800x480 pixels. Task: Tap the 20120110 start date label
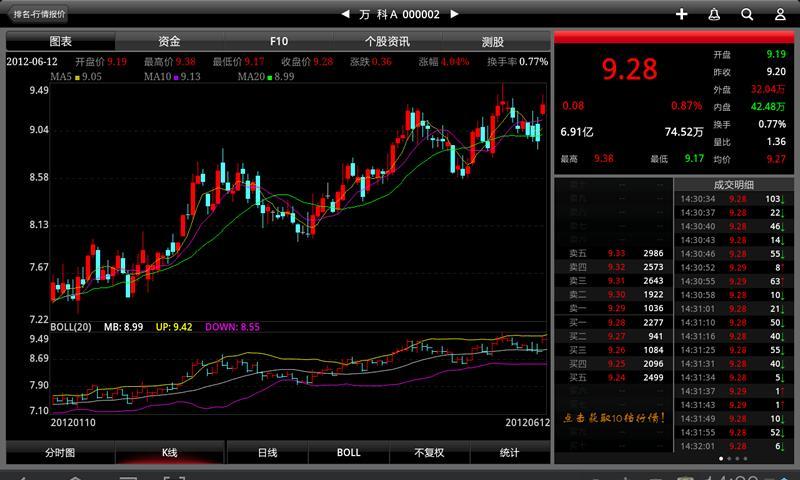point(73,422)
